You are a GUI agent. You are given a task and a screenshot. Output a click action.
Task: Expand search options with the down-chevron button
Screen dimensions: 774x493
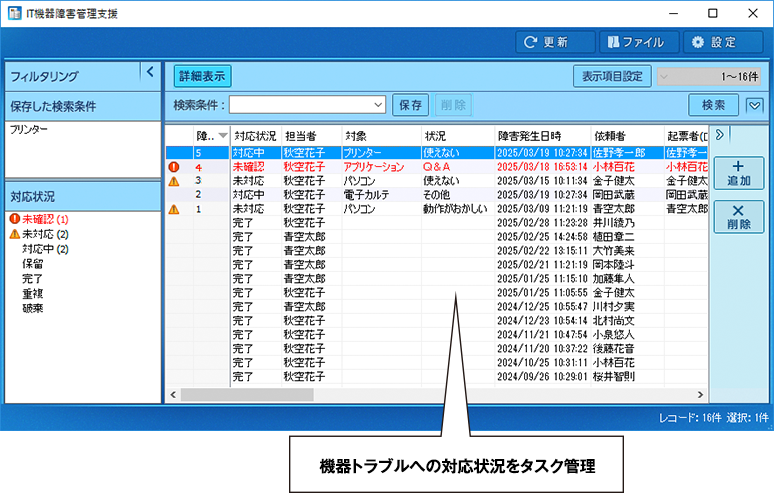[754, 105]
